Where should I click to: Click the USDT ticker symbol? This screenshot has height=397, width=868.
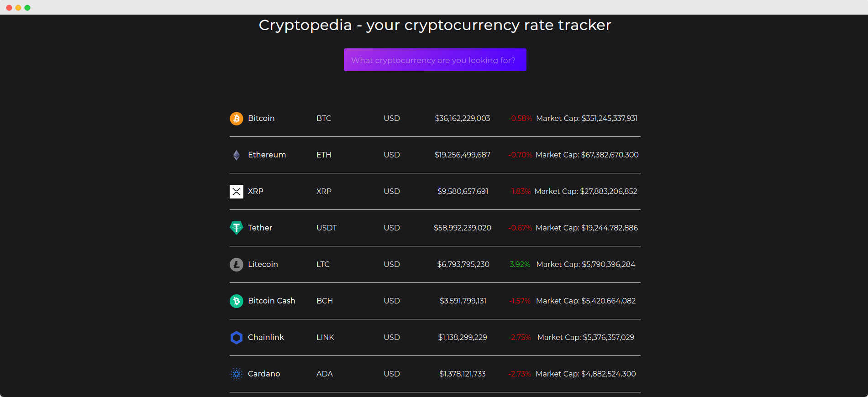tap(326, 228)
